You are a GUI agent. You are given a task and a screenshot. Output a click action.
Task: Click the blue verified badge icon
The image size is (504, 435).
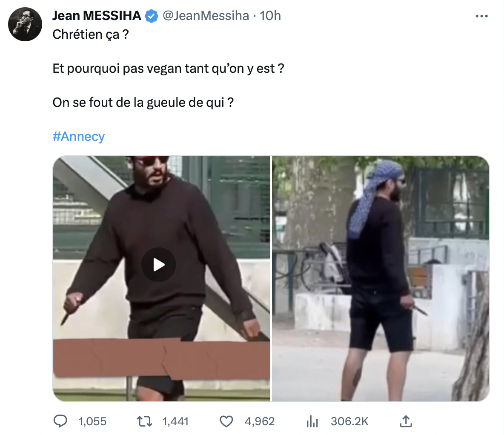(x=152, y=16)
